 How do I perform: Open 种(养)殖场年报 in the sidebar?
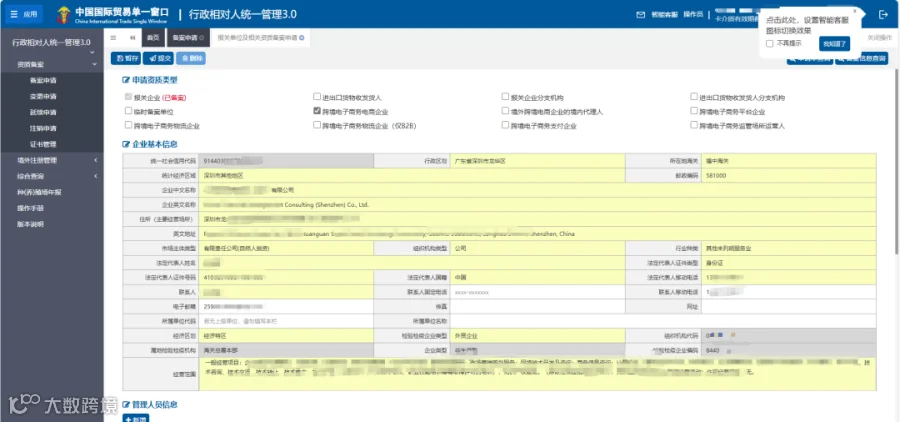(x=38, y=192)
